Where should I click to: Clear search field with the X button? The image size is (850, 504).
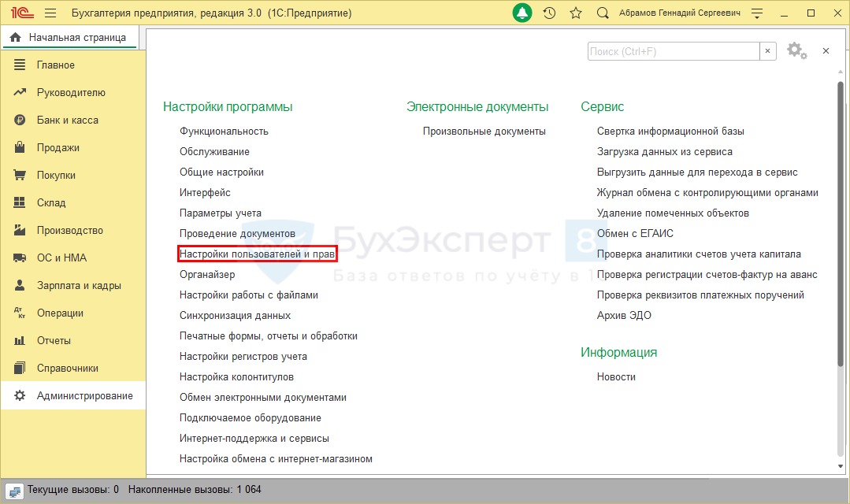pyautogui.click(x=768, y=51)
